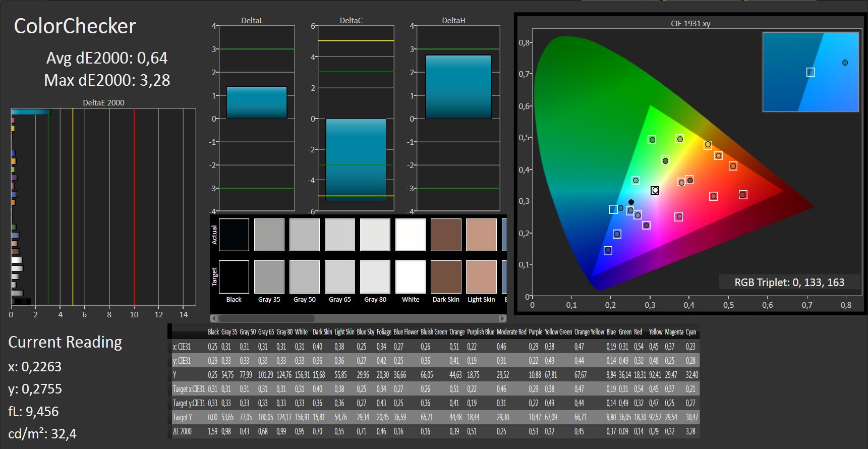Click the fL: 9,456 reading
Viewport: 868px width, 449px height.
[x=33, y=412]
